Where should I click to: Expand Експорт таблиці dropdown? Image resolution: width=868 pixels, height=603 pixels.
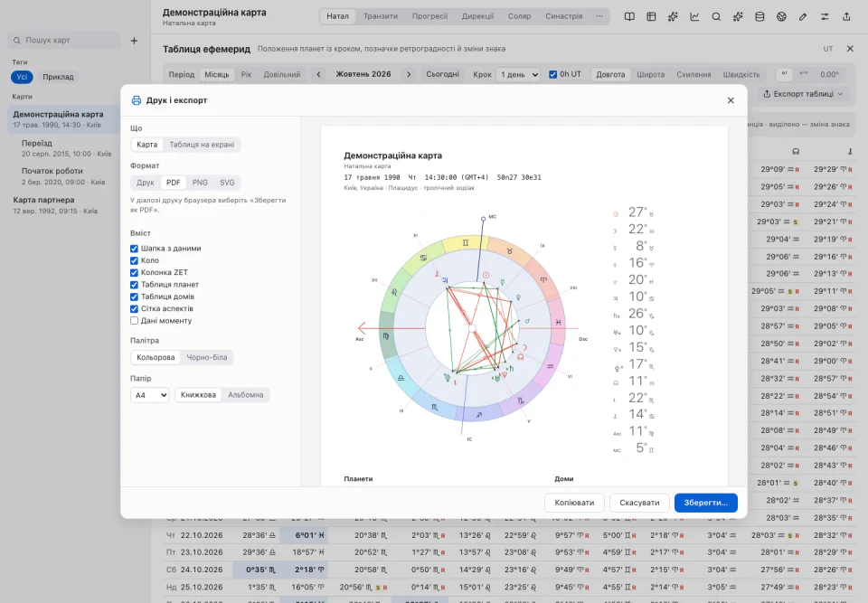[x=802, y=94]
